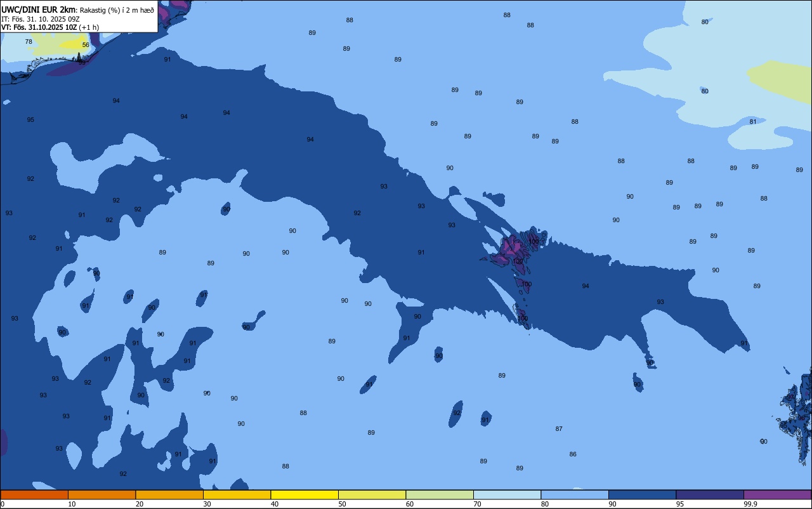Click the 0–10 dark orange legend swatch
The width and height of the screenshot is (812, 509).
(x=34, y=494)
